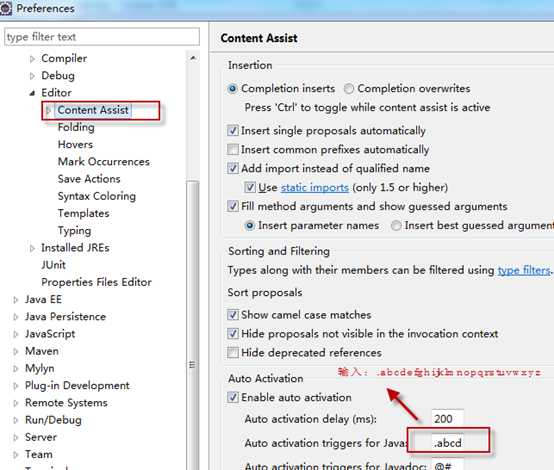Screen dimensions: 554x470
Task: Select the Remote Systems category
Action: (x=66, y=403)
